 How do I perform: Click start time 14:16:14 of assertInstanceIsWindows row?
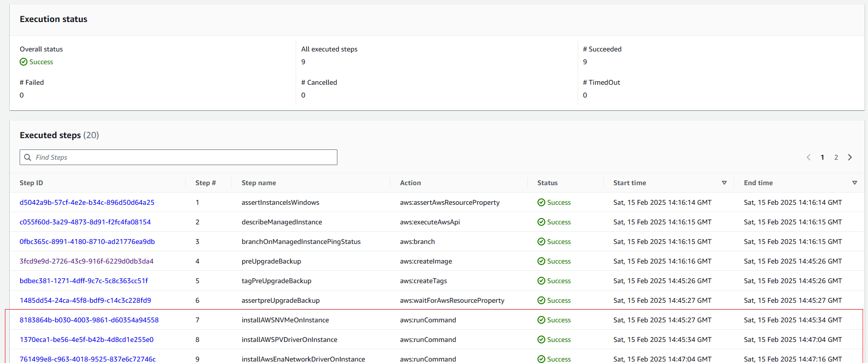663,202
